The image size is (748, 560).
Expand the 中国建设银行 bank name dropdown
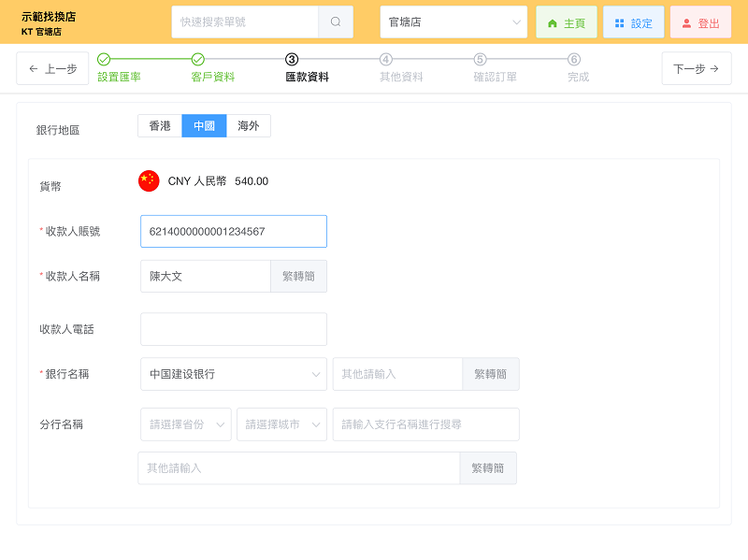[233, 374]
